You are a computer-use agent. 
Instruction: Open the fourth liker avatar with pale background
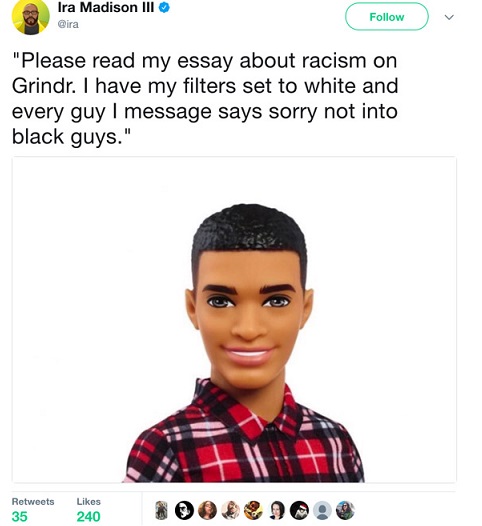[230, 510]
